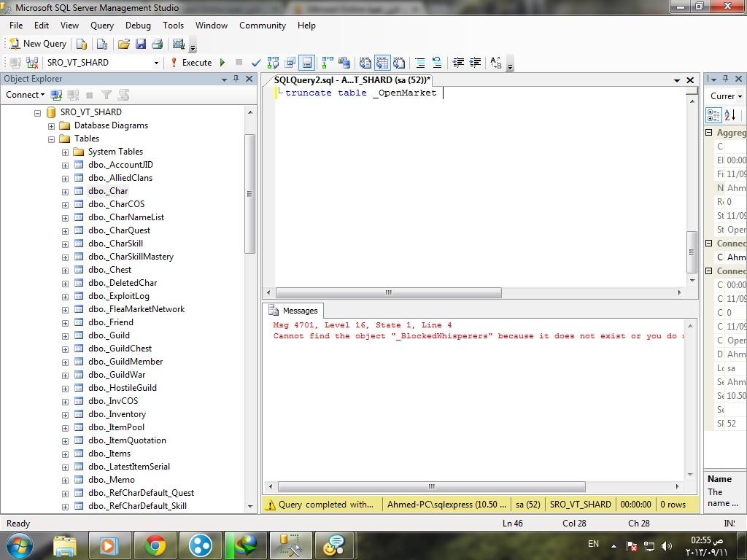This screenshot has width=747, height=560.
Task: Click the Windows Start button
Action: click(x=19, y=545)
